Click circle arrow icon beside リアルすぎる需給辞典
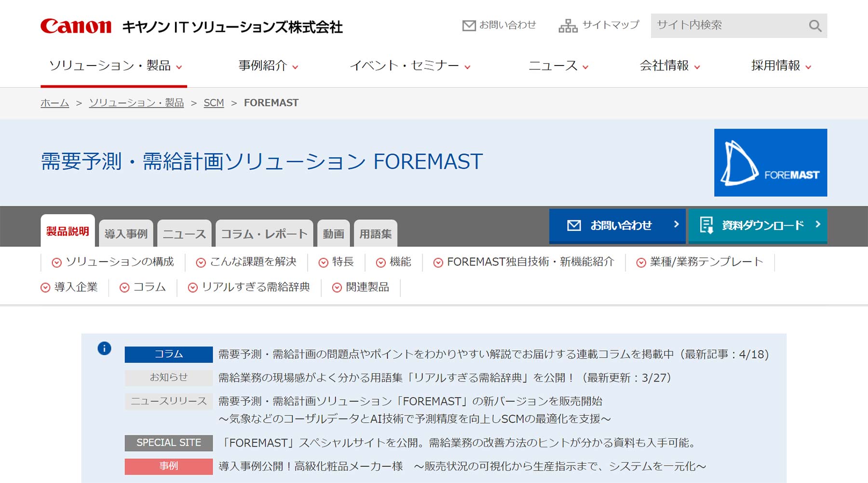The height and width of the screenshot is (483, 868). [x=192, y=287]
